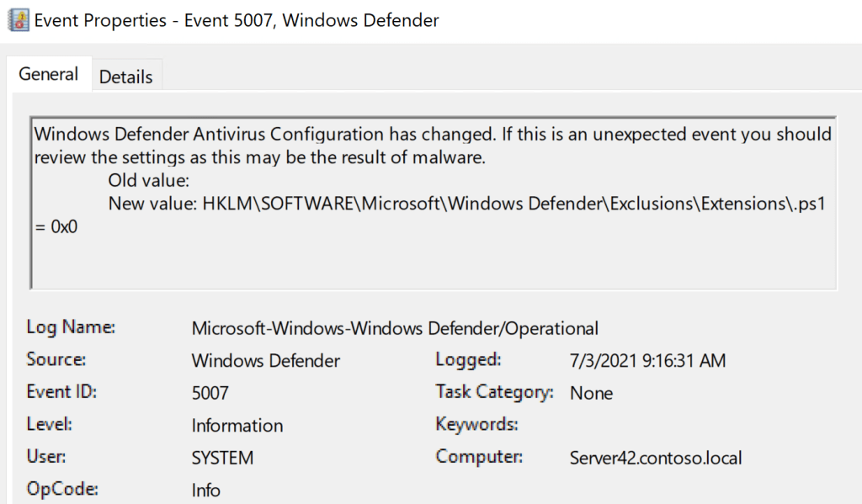Select the Event ID value 5007

[x=210, y=393]
